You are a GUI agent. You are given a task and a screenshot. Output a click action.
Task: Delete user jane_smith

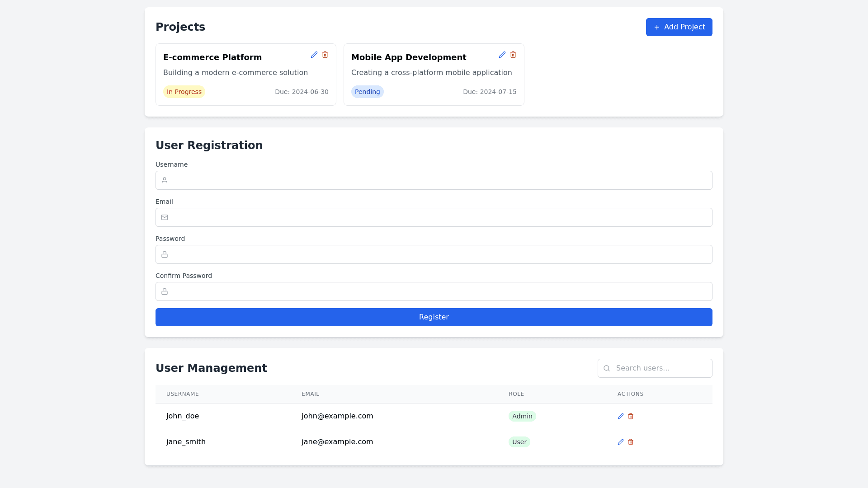[x=631, y=442]
